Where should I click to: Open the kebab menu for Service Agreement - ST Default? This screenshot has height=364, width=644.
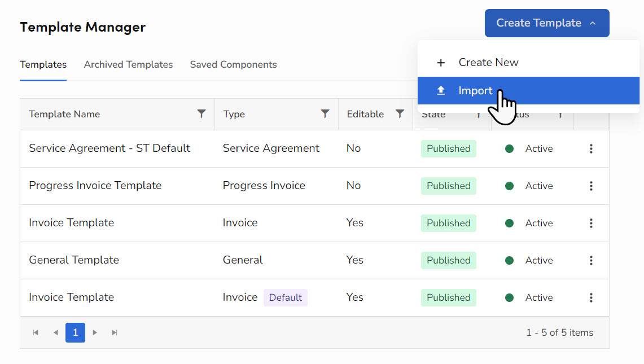591,148
